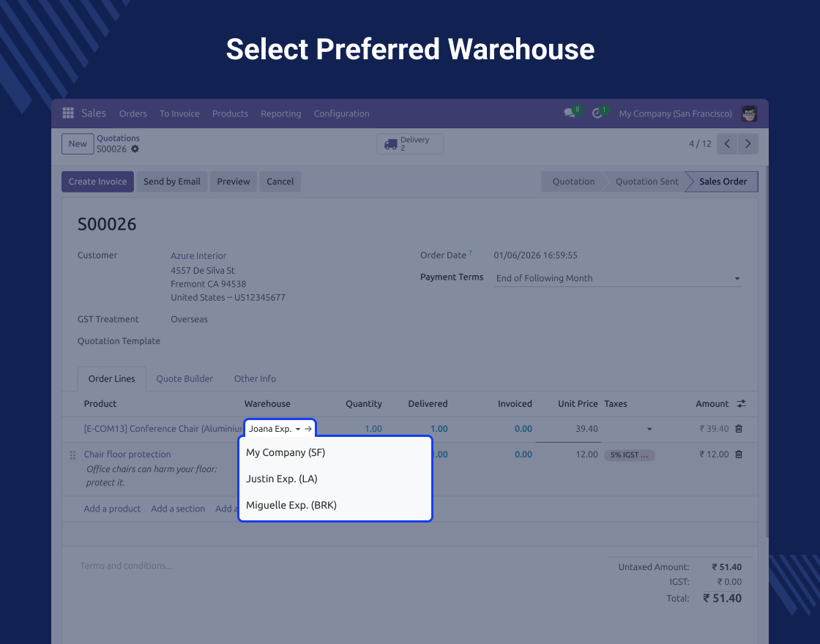Image resolution: width=820 pixels, height=644 pixels.
Task: Click Send by Email button
Action: point(172,181)
